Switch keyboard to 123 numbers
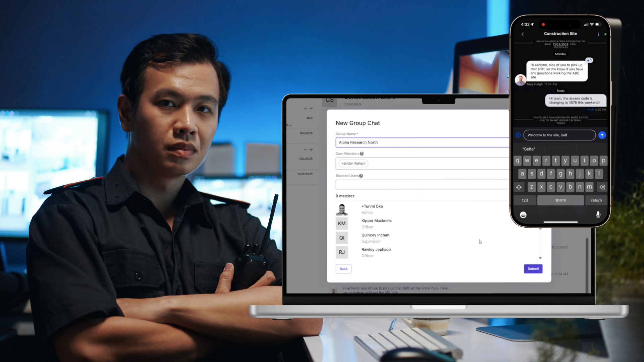 [525, 200]
